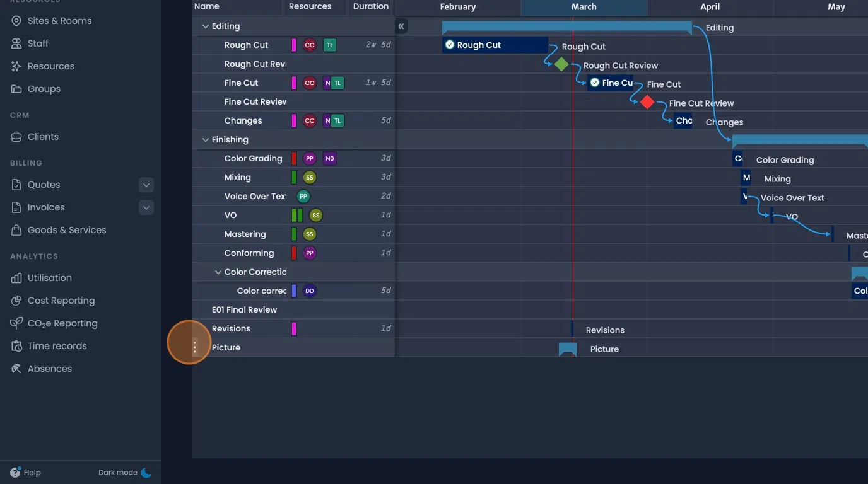Image resolution: width=868 pixels, height=484 pixels.
Task: Open the Time records clock icon
Action: point(17,345)
